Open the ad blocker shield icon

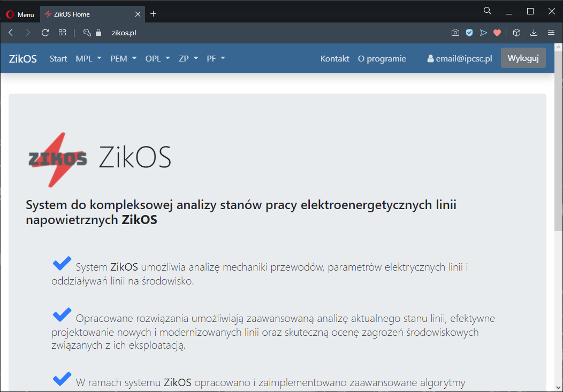pos(469,33)
